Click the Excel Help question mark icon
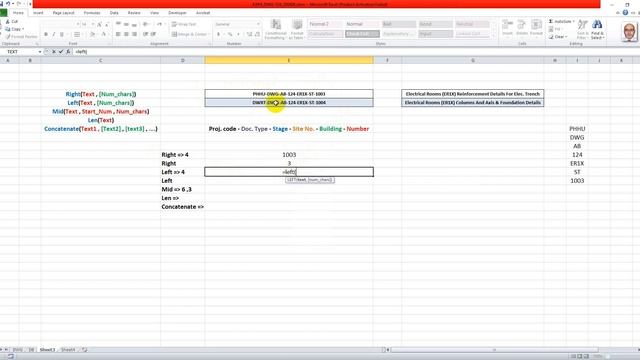The height and width of the screenshot is (360, 640). coord(625,13)
